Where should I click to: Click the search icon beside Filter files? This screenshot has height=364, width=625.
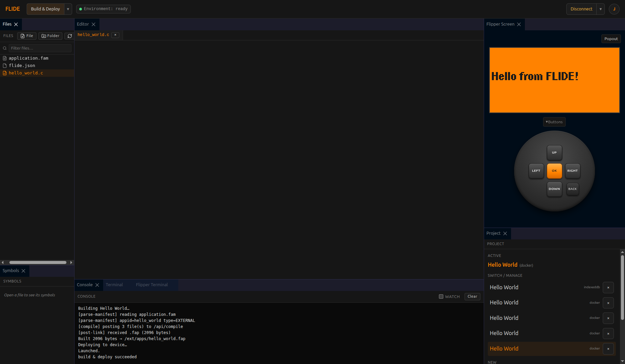coord(5,48)
